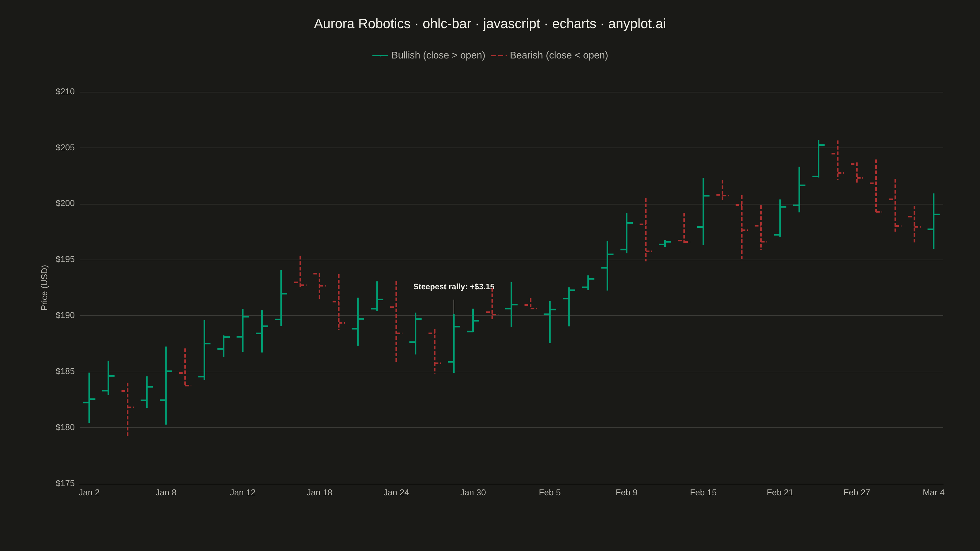Click the $210 y-axis label
Image resolution: width=980 pixels, height=551 pixels.
(65, 92)
